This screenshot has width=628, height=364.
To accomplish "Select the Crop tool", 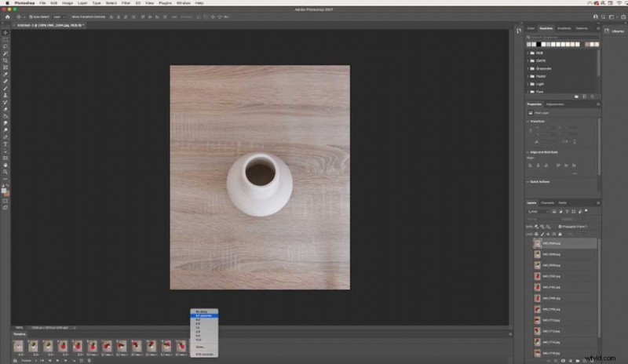I will 5,60.
